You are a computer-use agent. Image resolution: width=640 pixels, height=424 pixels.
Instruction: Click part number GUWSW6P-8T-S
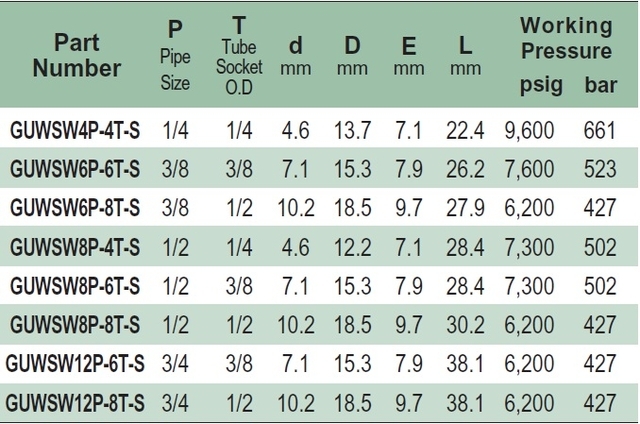[75, 207]
